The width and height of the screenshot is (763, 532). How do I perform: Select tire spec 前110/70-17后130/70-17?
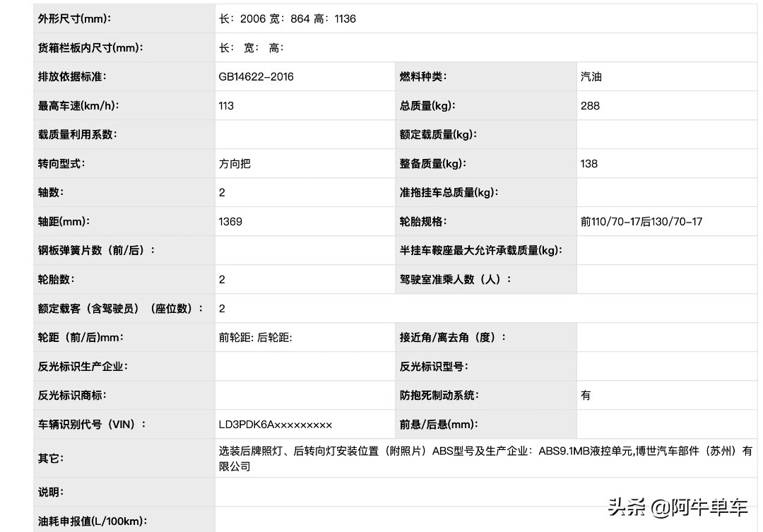coord(641,221)
